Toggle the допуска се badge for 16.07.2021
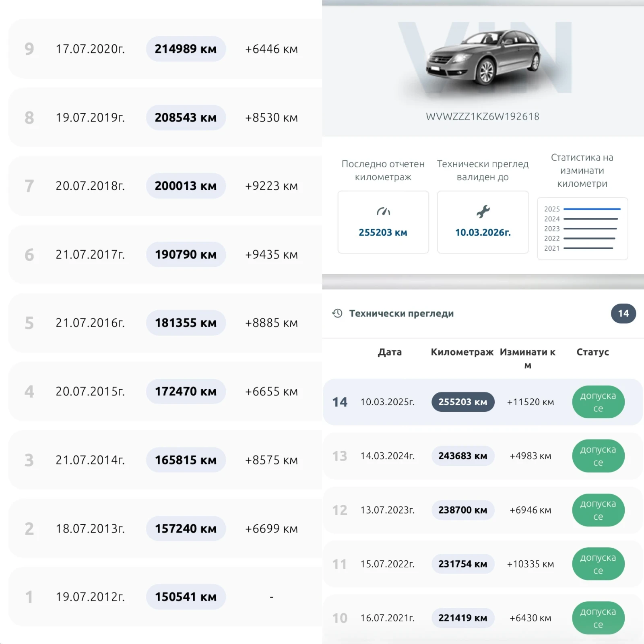The image size is (644, 644). tap(598, 618)
